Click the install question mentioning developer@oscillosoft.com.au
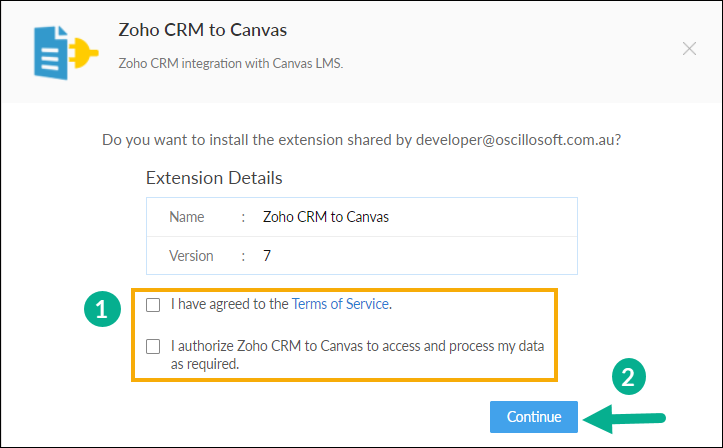 (x=362, y=140)
